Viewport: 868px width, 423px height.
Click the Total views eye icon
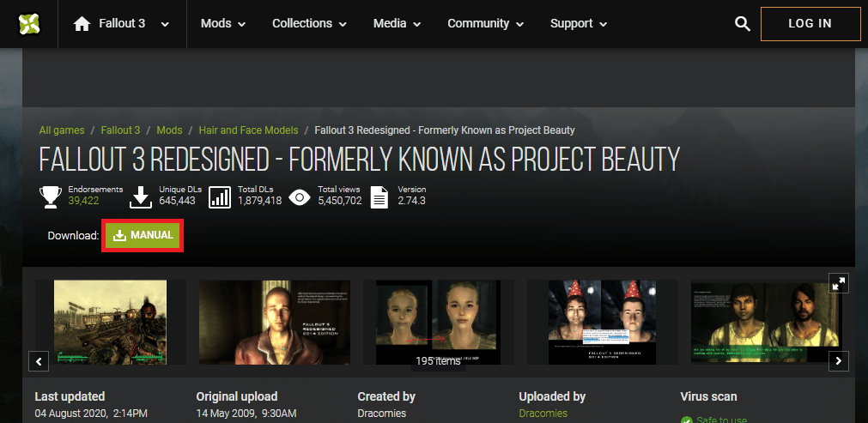[300, 197]
